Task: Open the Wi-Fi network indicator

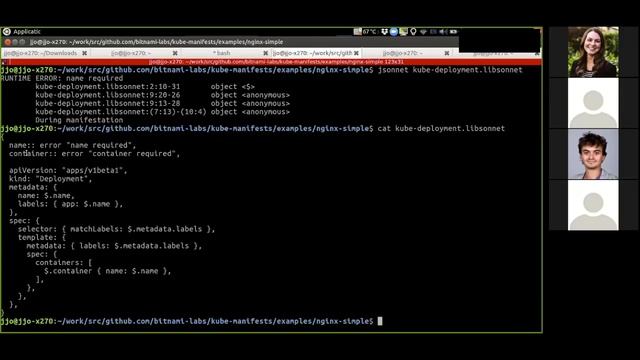Action: click(423, 32)
